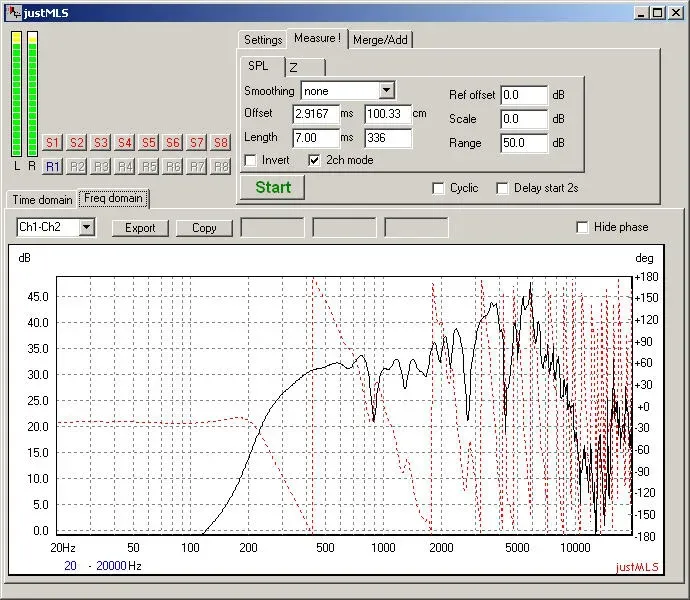The image size is (690, 600).
Task: Select the Z impedance sub-tab
Action: click(x=305, y=67)
